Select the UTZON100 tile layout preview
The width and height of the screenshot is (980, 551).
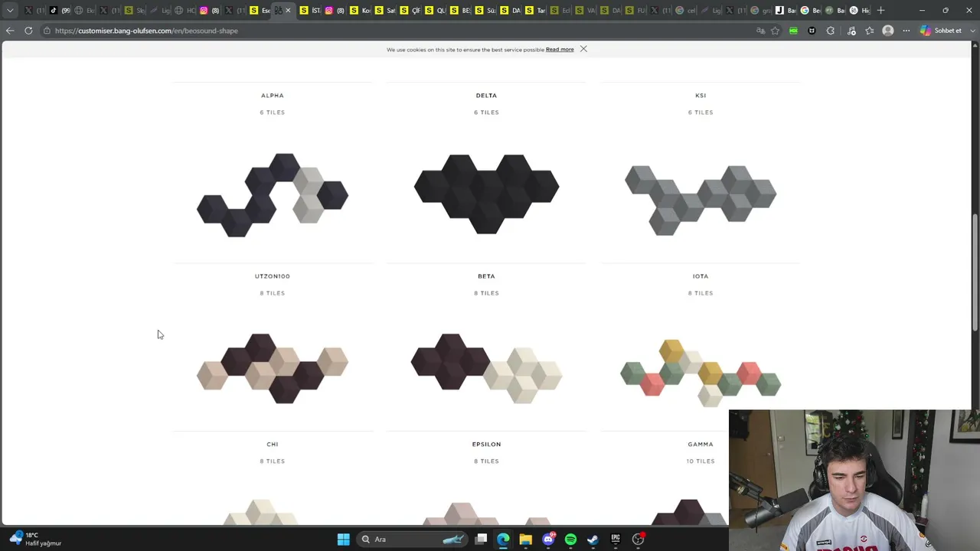click(273, 368)
